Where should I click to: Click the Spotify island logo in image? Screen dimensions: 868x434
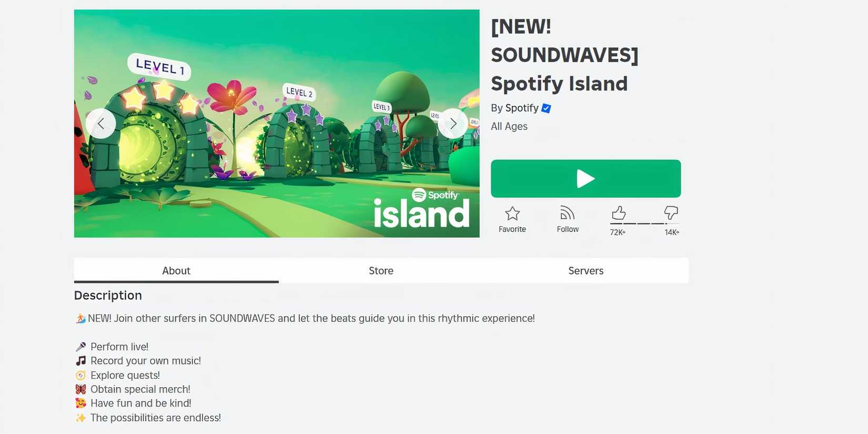pos(421,208)
